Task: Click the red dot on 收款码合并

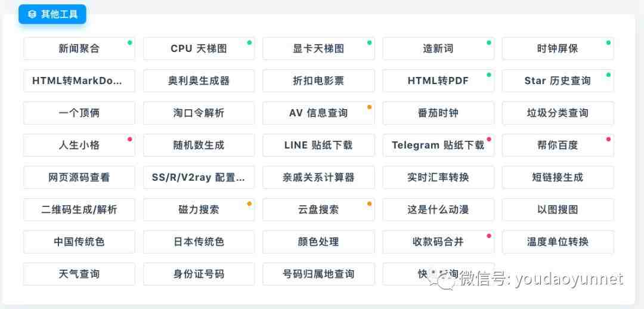Action: 489,236
